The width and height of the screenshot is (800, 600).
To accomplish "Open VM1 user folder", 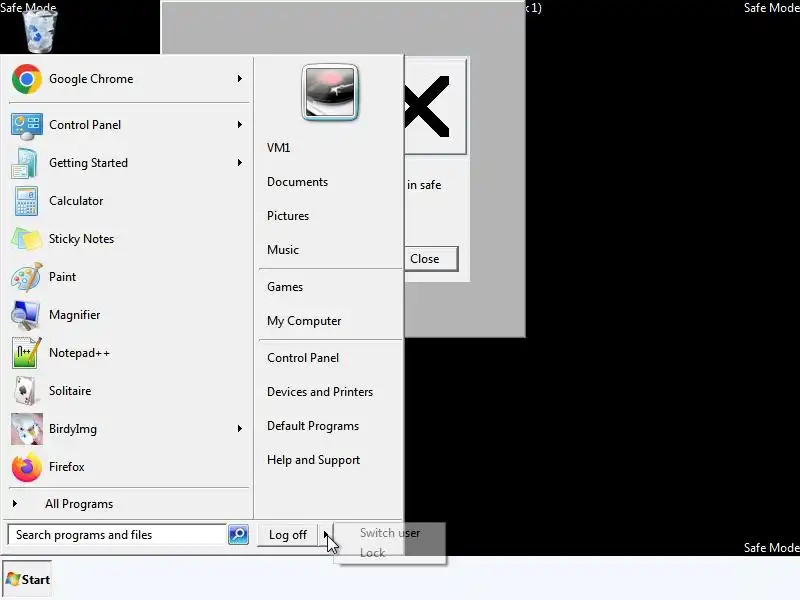I will [279, 148].
